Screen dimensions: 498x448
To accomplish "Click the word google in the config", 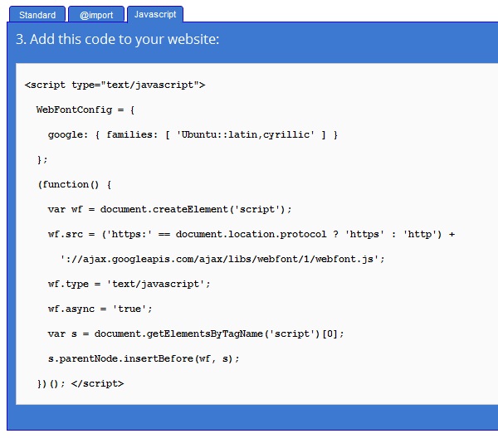I will (64, 134).
